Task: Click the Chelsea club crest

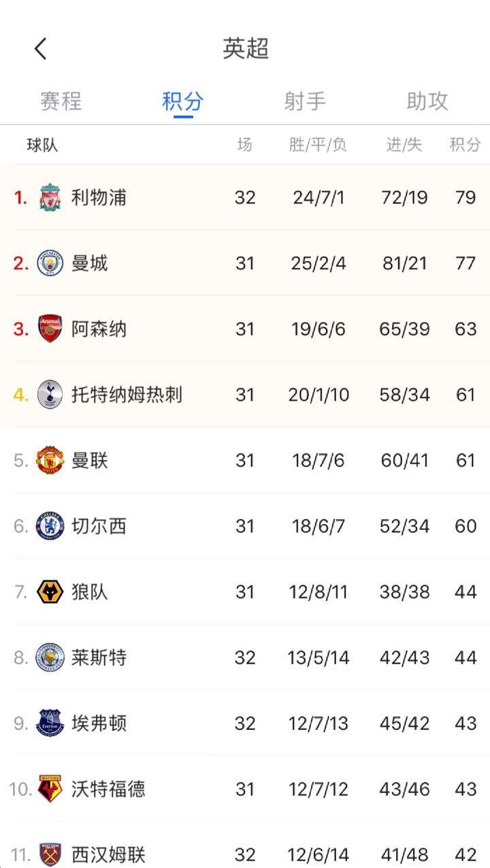Action: (50, 526)
